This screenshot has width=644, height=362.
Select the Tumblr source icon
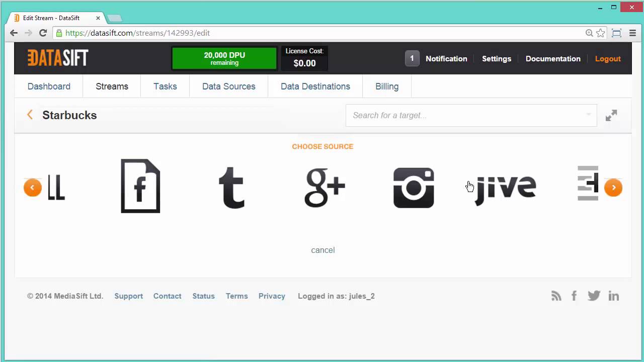point(232,188)
